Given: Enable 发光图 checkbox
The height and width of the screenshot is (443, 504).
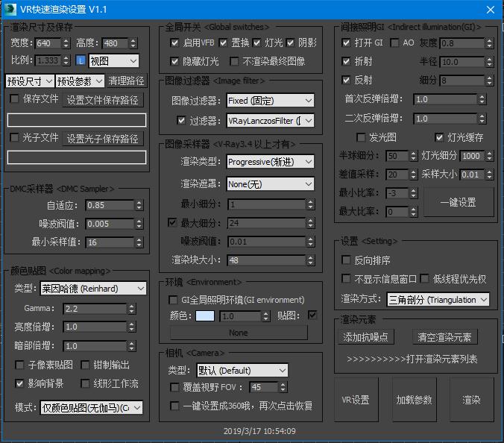Looking at the screenshot, I should (361, 137).
